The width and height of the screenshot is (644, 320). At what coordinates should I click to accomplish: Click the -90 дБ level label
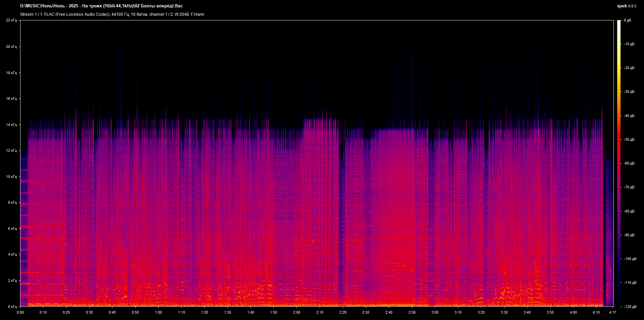point(629,235)
